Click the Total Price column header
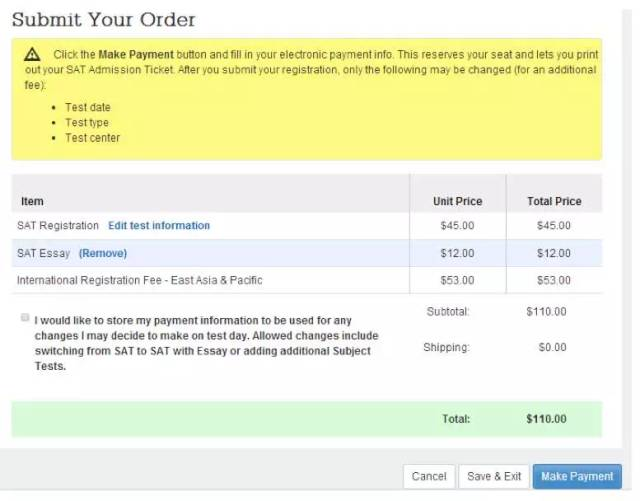This screenshot has width=640, height=501. point(554,201)
